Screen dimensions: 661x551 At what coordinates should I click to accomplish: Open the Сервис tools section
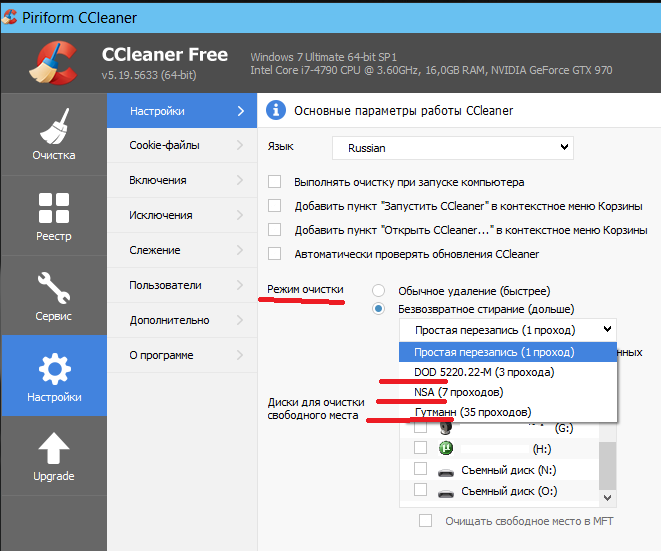[54, 296]
